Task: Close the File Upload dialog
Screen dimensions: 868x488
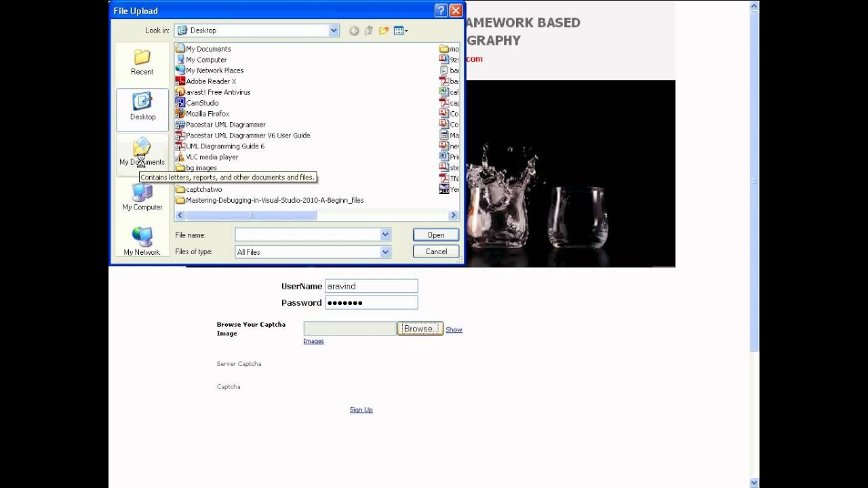Action: coord(456,11)
